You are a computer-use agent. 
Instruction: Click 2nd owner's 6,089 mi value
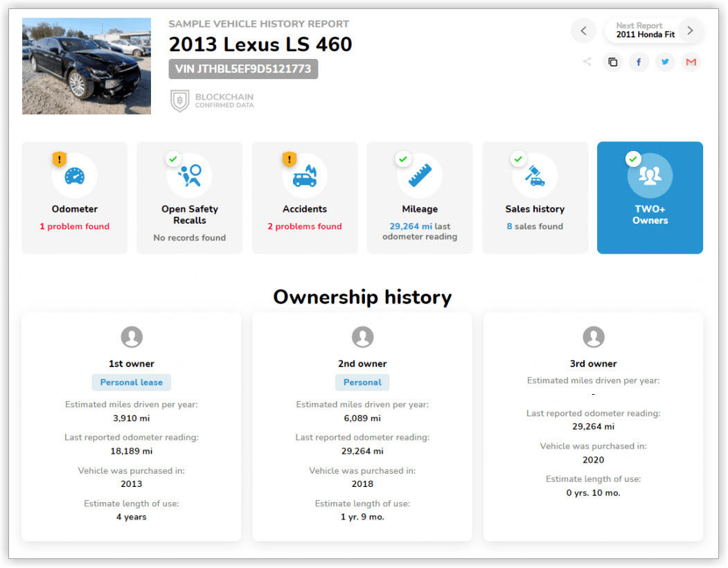(362, 418)
